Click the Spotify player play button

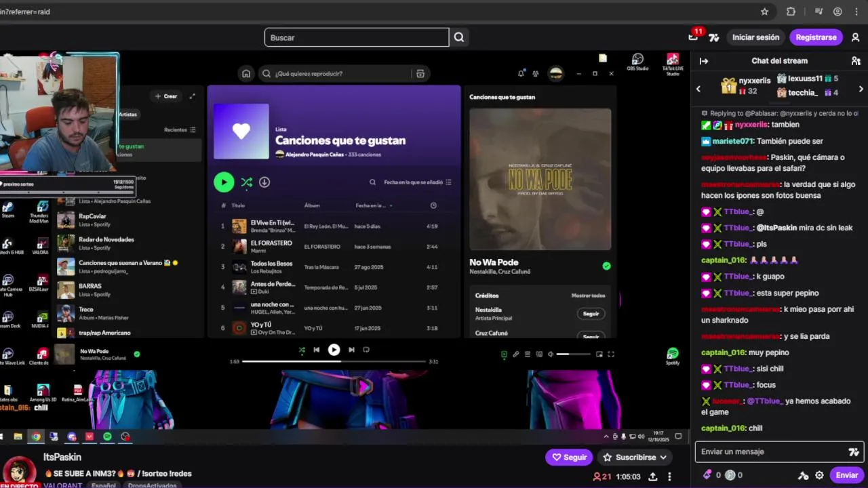pyautogui.click(x=334, y=350)
